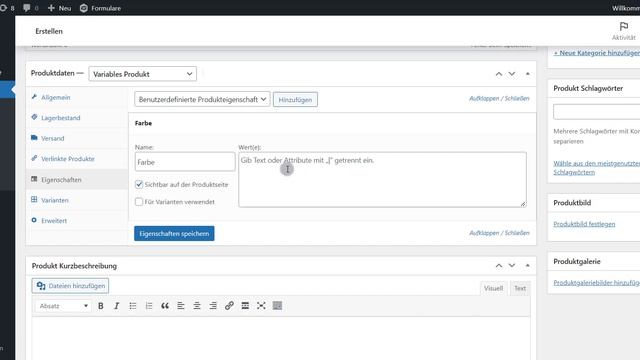Insert a bulleted list
Viewport: 640px width, 360px height.
(x=133, y=306)
